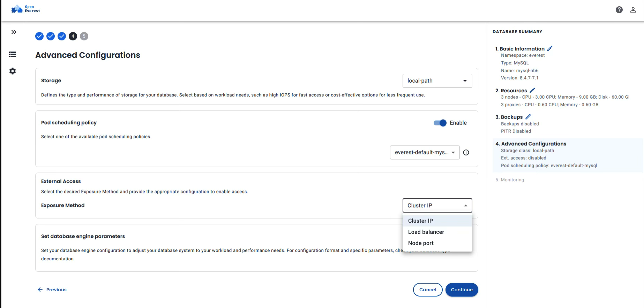Choose Load balancer exposure method

pos(437,232)
